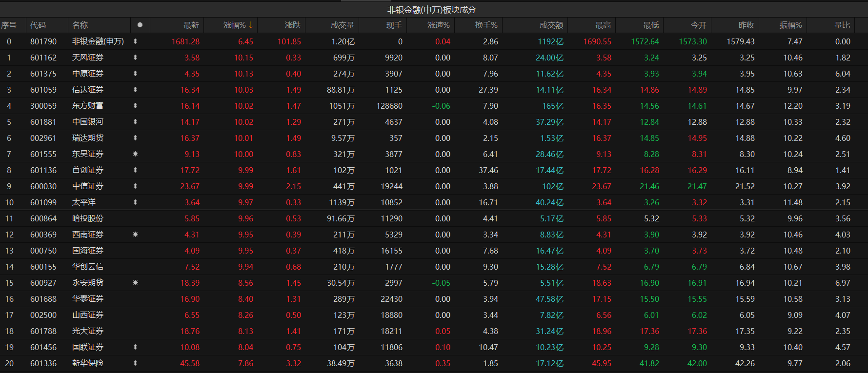Click stock code 601099

pyautogui.click(x=43, y=202)
